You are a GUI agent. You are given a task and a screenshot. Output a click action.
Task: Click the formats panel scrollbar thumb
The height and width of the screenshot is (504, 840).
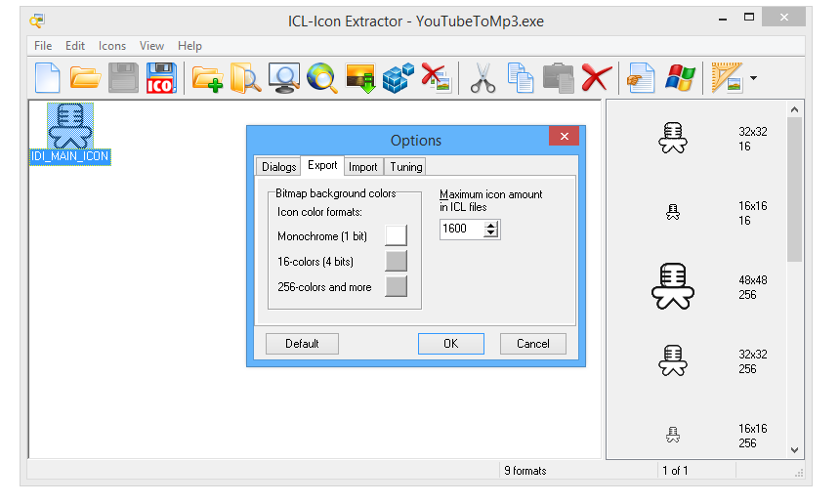click(794, 189)
